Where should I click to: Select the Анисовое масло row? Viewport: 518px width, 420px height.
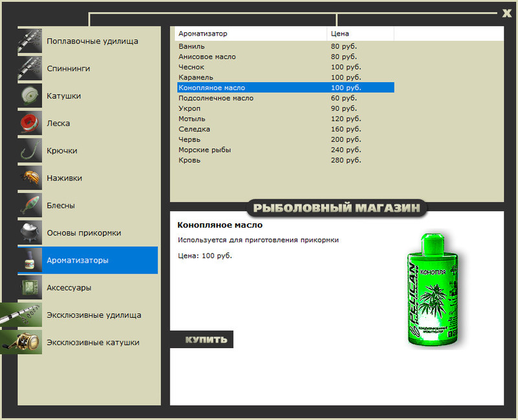point(286,56)
